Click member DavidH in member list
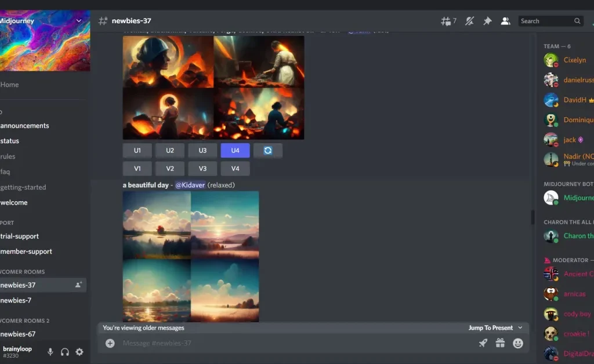594x364 pixels. [x=575, y=100]
